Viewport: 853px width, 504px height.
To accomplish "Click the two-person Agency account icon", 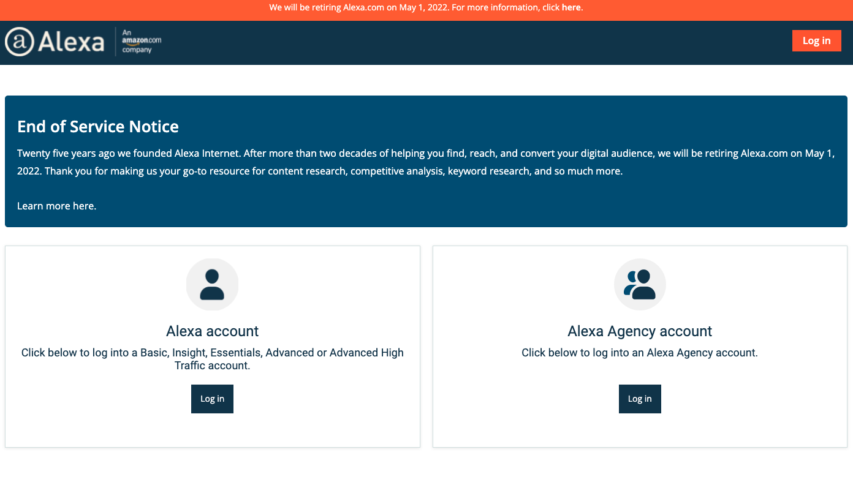I will 640,285.
